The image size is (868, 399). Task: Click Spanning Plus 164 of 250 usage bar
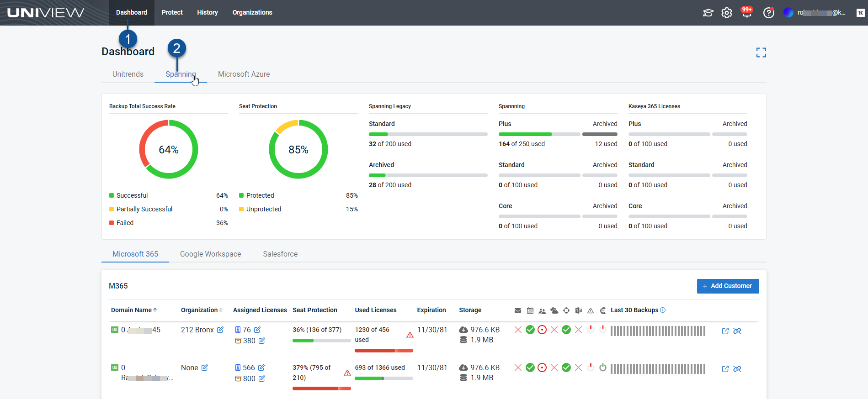click(x=539, y=134)
